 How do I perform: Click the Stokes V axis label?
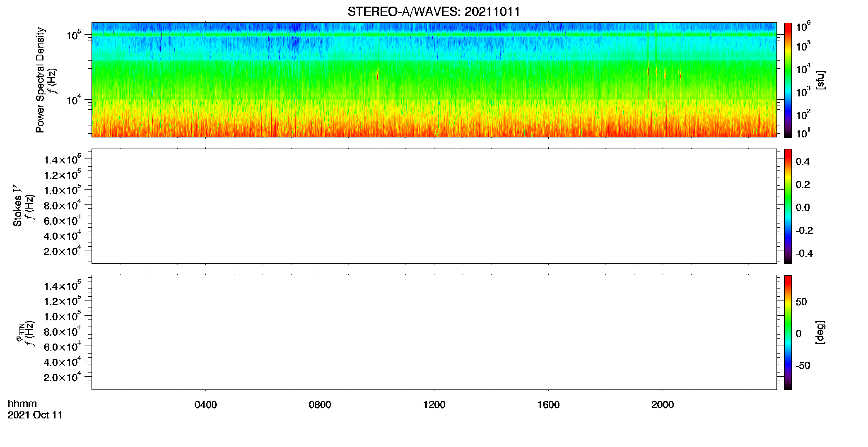pyautogui.click(x=17, y=206)
